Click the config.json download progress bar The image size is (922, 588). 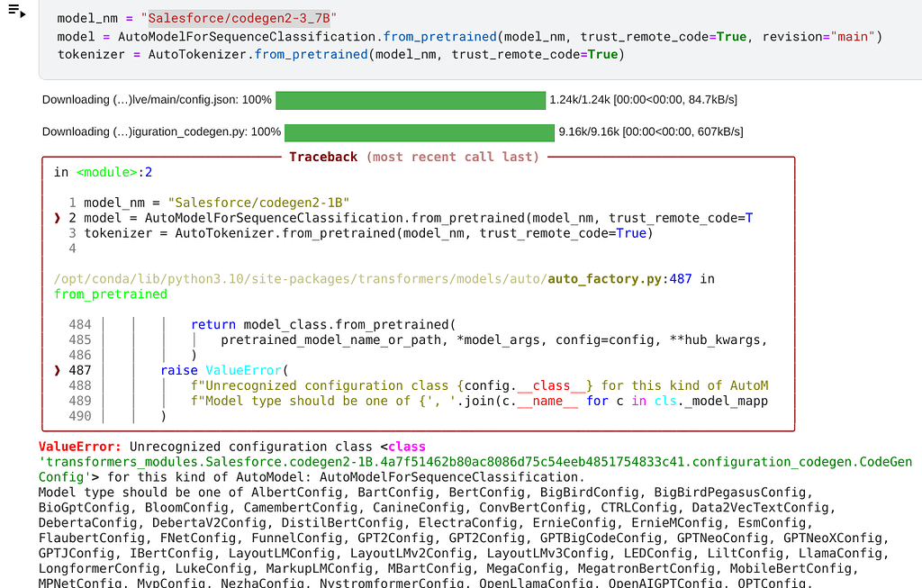[x=410, y=100]
